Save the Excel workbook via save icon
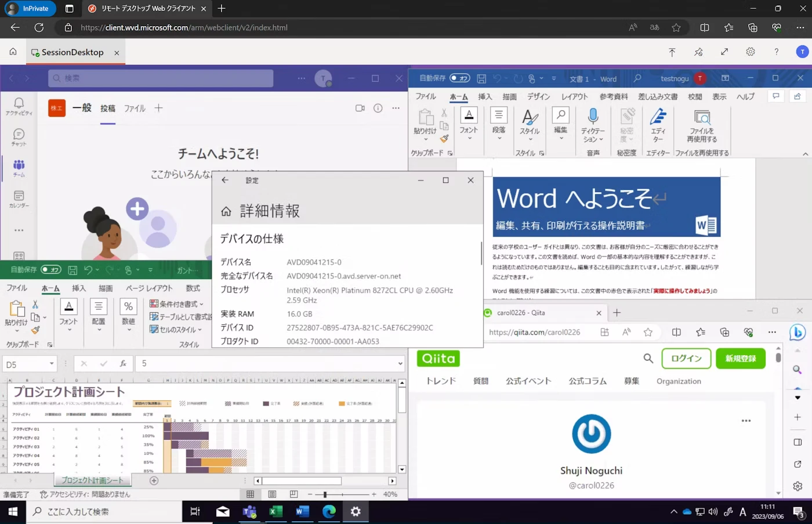 coord(72,270)
